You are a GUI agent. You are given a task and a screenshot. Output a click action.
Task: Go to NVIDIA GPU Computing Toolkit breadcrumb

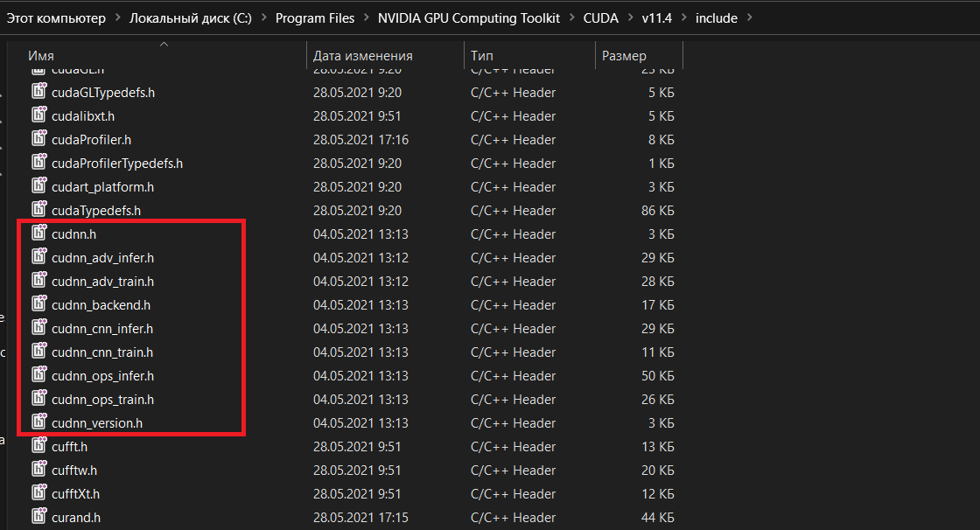click(468, 18)
